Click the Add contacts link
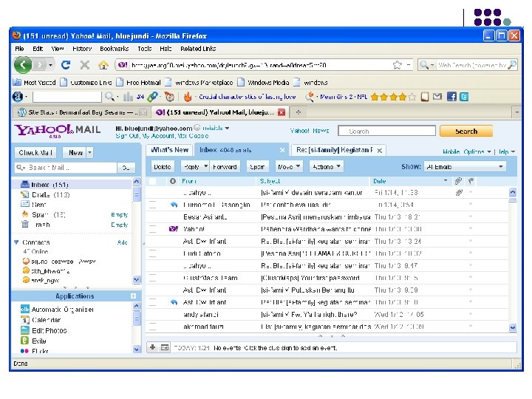This screenshot has height=399, width=532. tap(123, 242)
